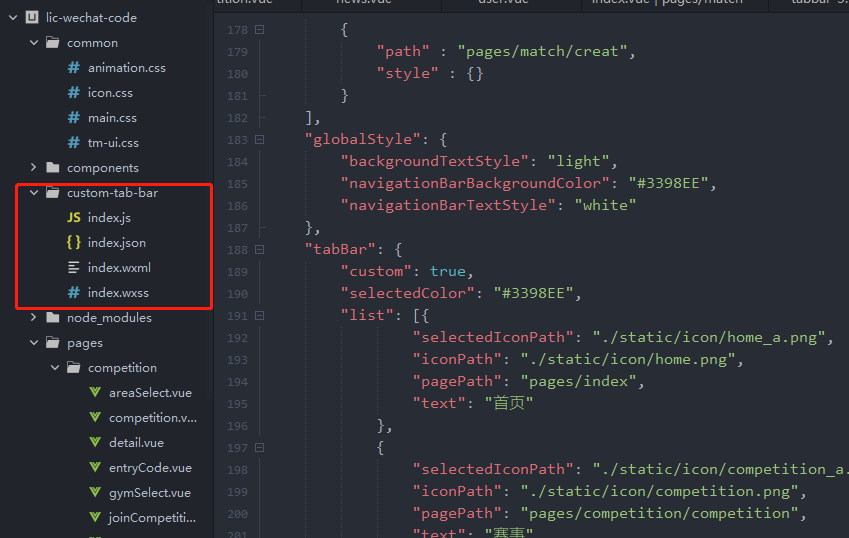Click CSS hash icon of animation.css

click(74, 68)
